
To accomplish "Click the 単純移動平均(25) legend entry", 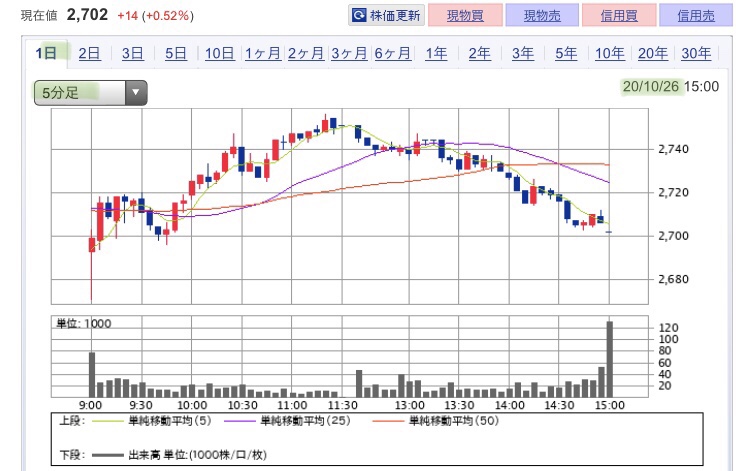I will click(287, 421).
